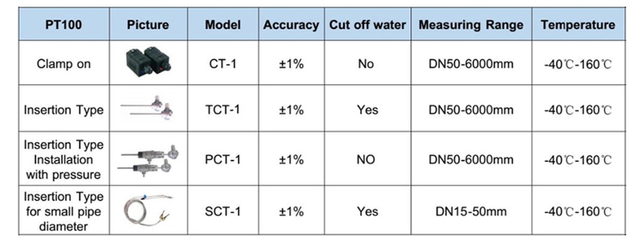The height and width of the screenshot is (242, 644).
Task: Click the Cut off water header
Action: pos(367,25)
